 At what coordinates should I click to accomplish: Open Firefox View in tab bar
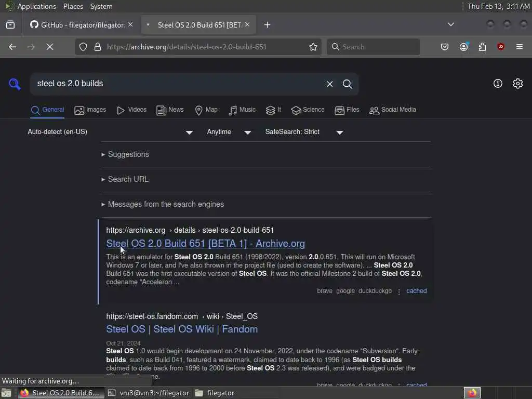tap(10, 25)
